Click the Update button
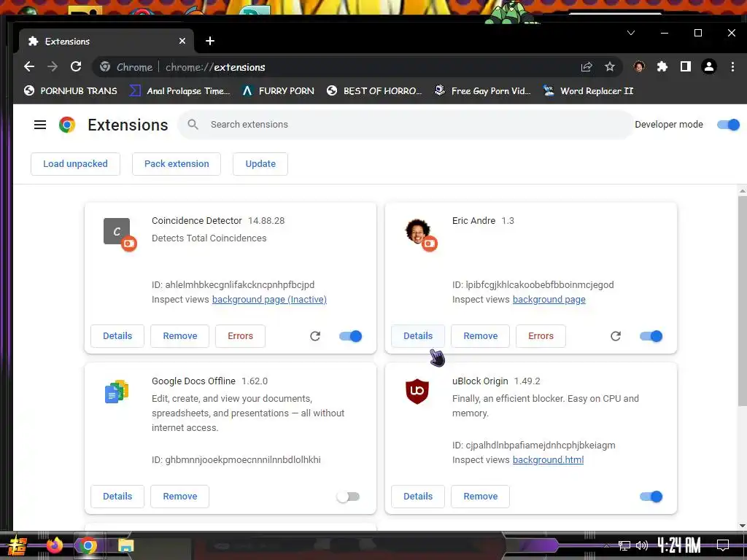747x560 pixels. [260, 164]
